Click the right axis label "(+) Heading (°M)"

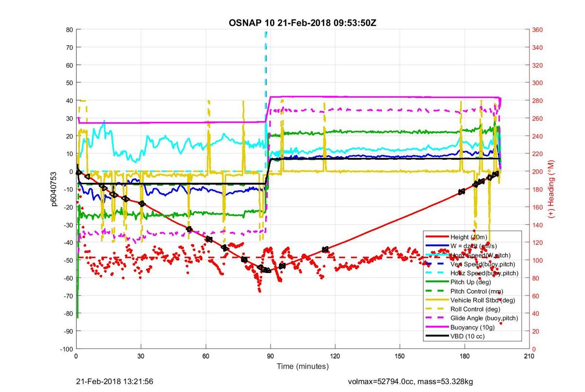[x=552, y=189]
